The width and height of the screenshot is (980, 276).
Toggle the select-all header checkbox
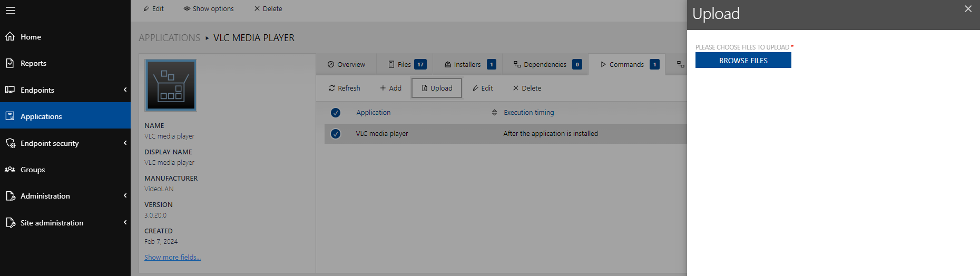pos(336,113)
